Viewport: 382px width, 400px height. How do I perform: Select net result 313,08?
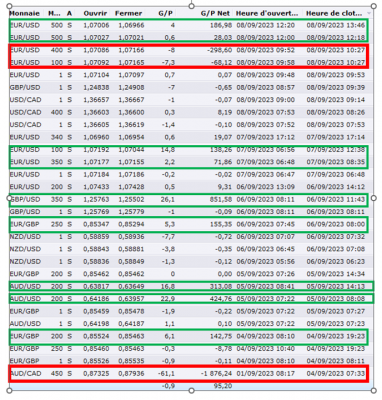click(221, 286)
